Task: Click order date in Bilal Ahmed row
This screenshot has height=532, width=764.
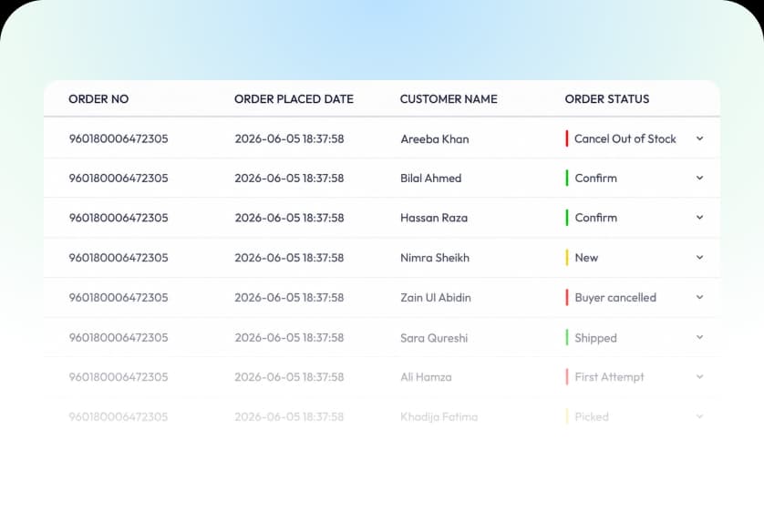Action: pyautogui.click(x=289, y=179)
